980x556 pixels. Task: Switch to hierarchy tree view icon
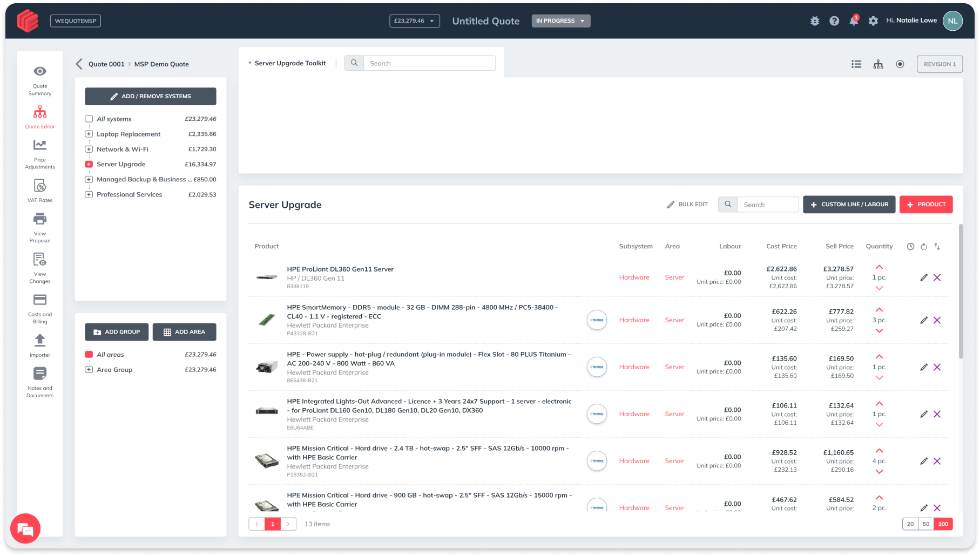click(878, 64)
